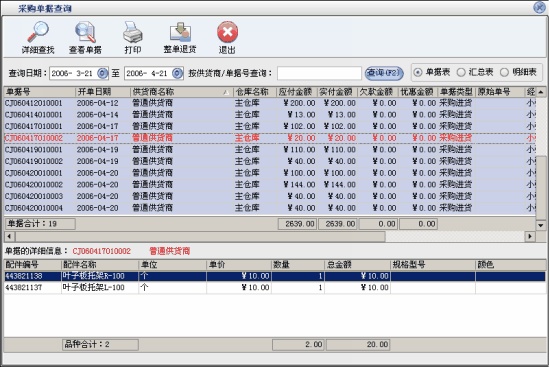
Task: Open the end date picker dropdown
Action: [177, 73]
